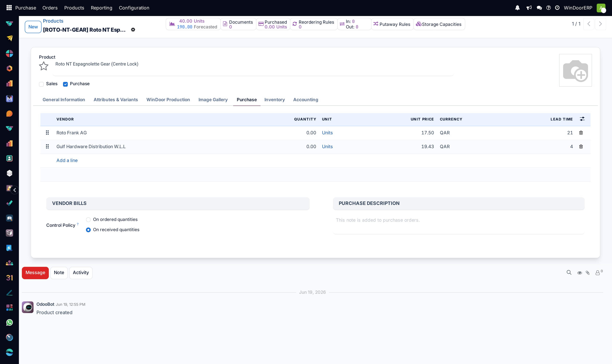The image size is (612, 364).
Task: Open the 40.00 Units forecast stat button
Action: click(193, 24)
